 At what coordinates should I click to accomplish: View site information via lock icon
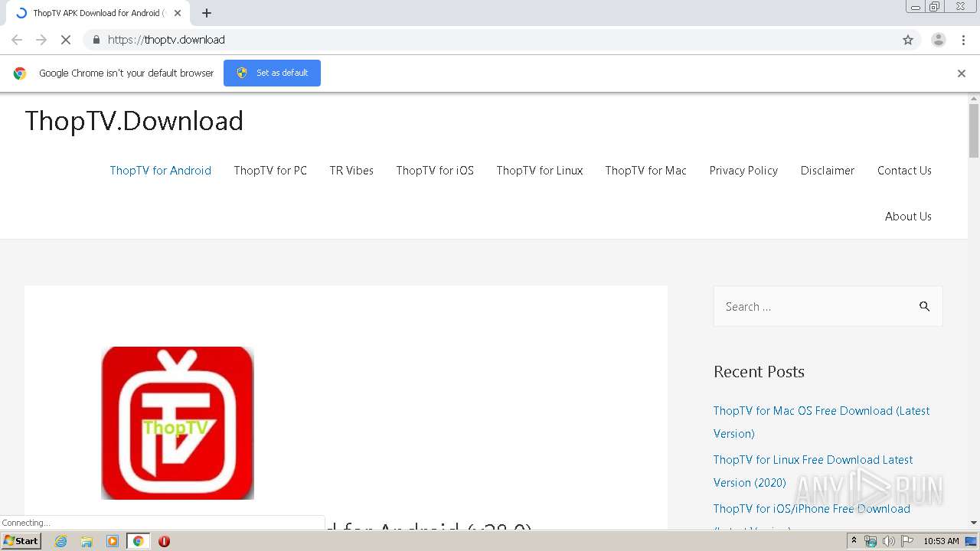pos(96,40)
